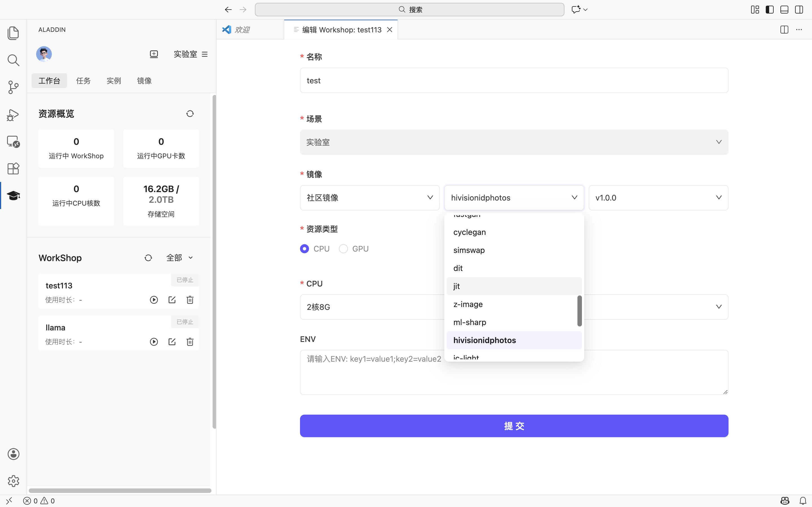Open the 社区镜像 image source dropdown
Viewport: 812px width, 507px height.
[x=369, y=198]
